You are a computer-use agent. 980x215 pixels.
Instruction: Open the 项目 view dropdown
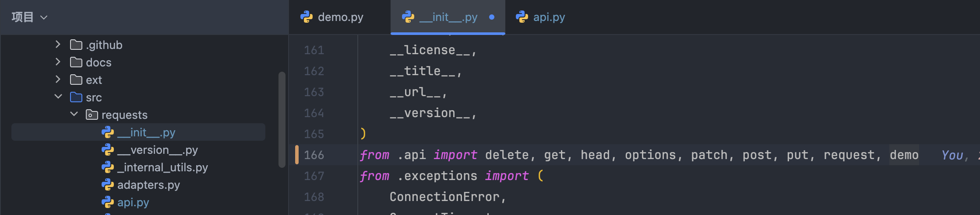point(29,17)
